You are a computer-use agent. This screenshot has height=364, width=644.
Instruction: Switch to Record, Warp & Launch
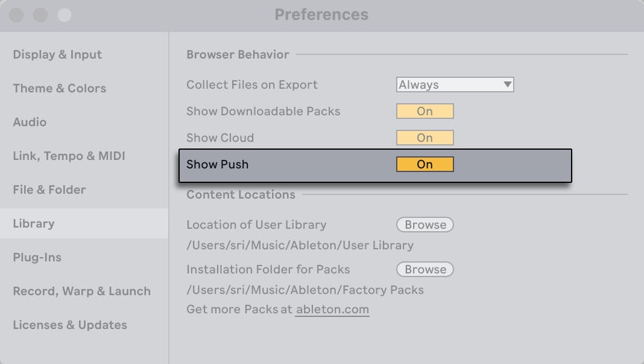click(82, 291)
